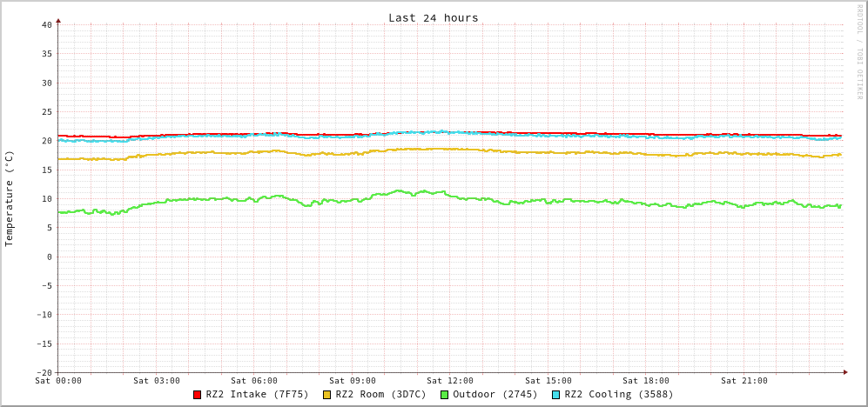Select the RZ2 Intake (7F75) legend label
This screenshot has height=407, width=868.
click(x=257, y=394)
